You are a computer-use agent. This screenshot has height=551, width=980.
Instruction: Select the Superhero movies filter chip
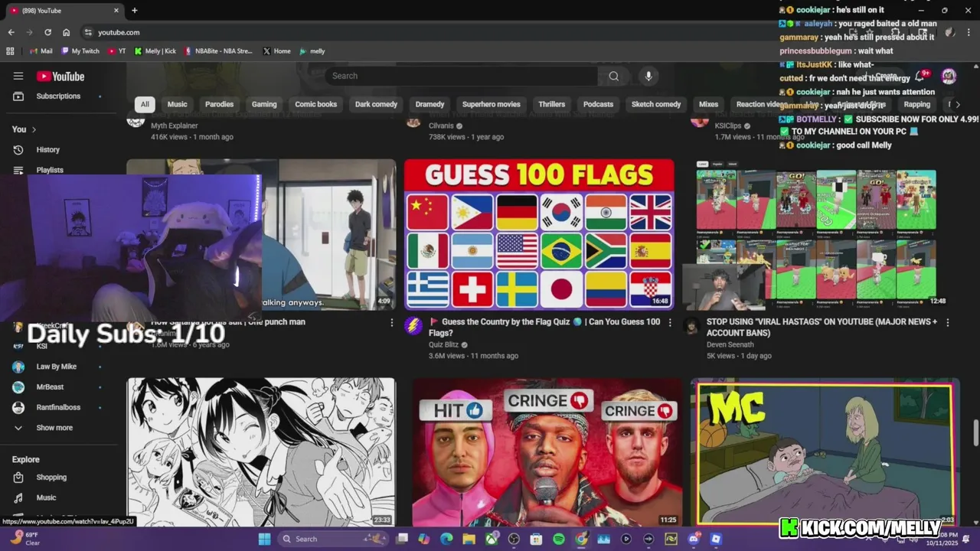point(491,104)
